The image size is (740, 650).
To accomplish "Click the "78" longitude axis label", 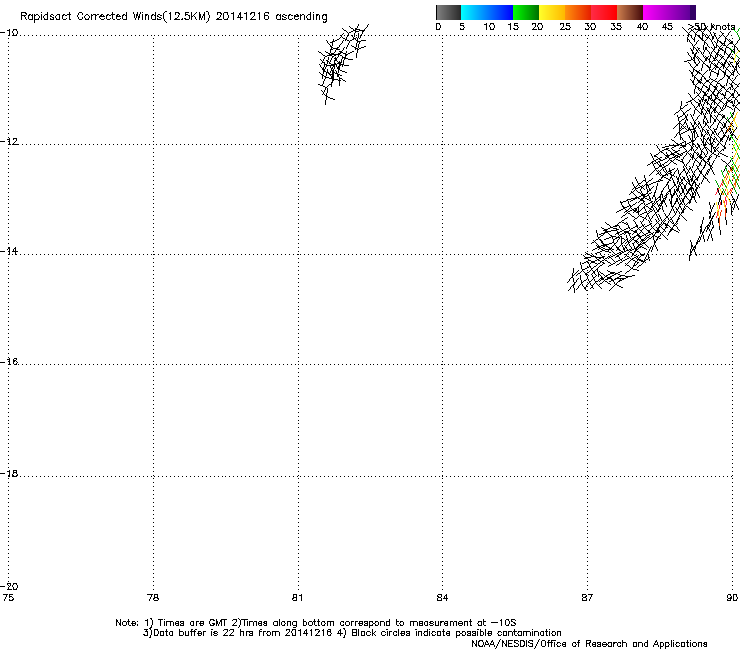I will [153, 598].
